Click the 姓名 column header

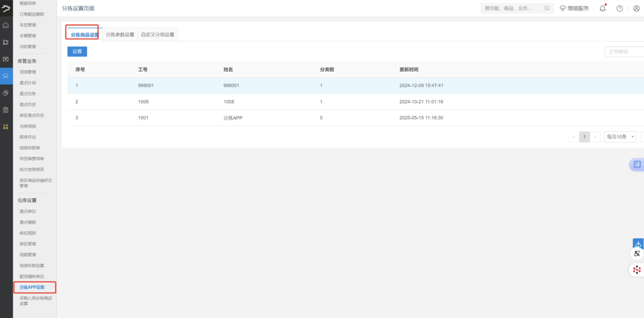click(228, 69)
